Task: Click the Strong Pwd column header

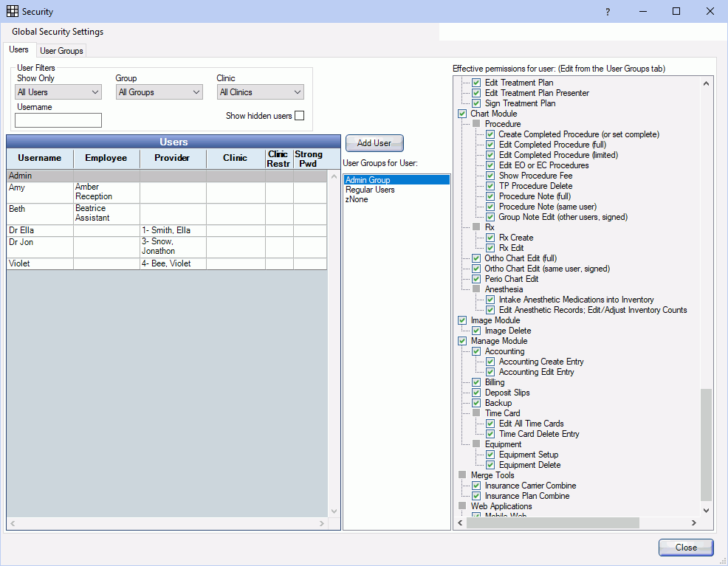Action: pos(309,159)
